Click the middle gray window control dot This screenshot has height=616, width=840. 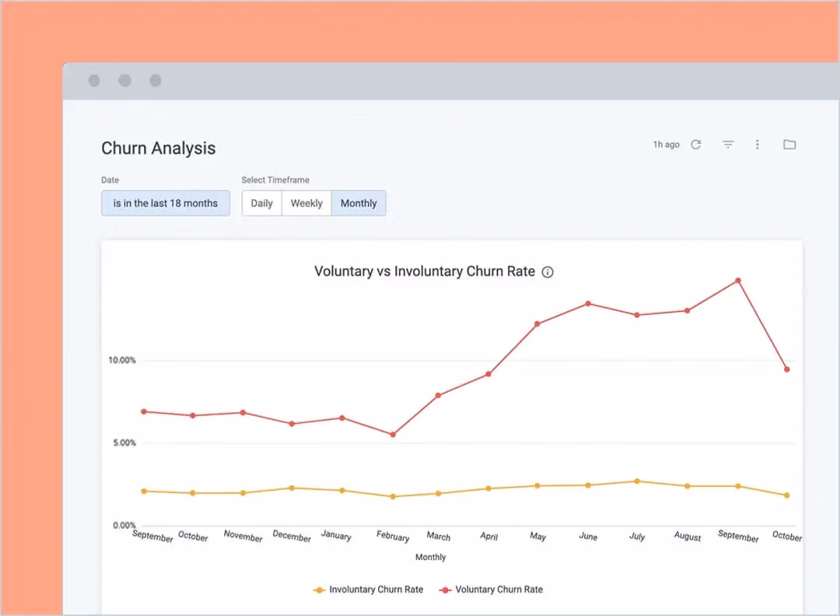124,81
